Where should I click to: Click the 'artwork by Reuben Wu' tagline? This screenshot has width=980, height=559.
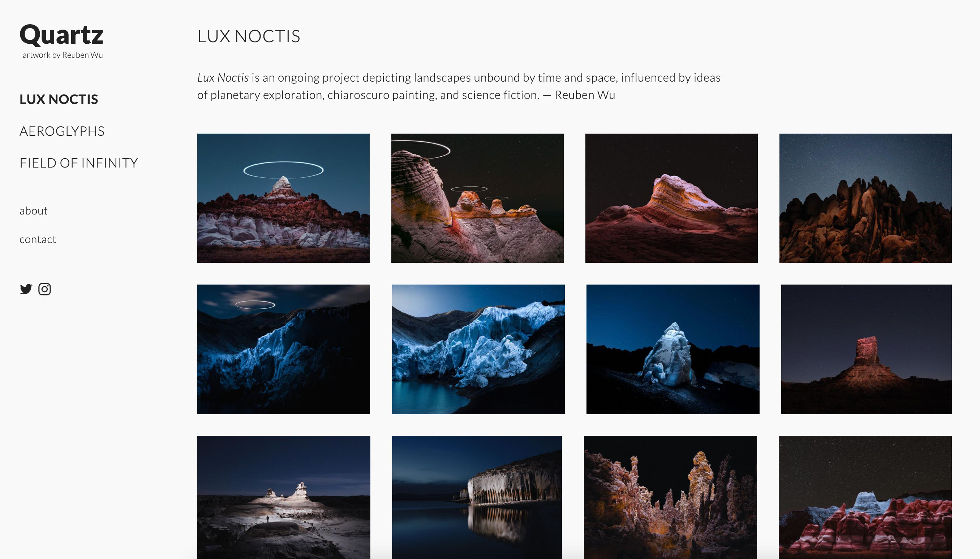pos(63,55)
